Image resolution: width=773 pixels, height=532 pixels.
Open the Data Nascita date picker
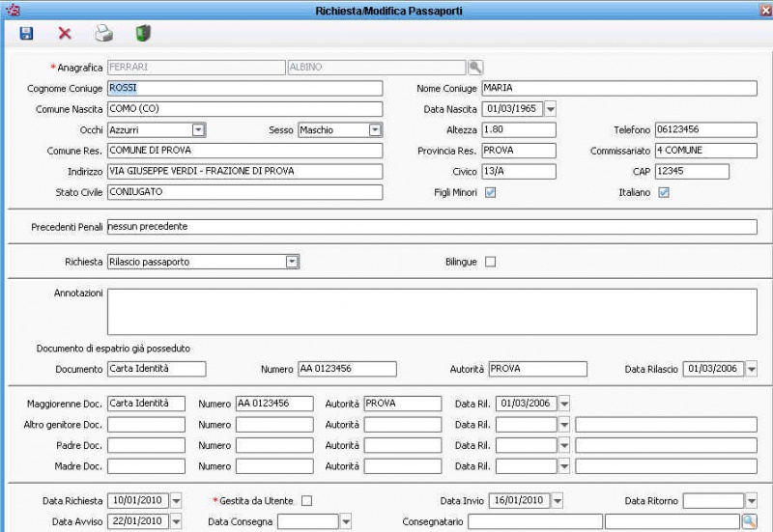click(551, 109)
